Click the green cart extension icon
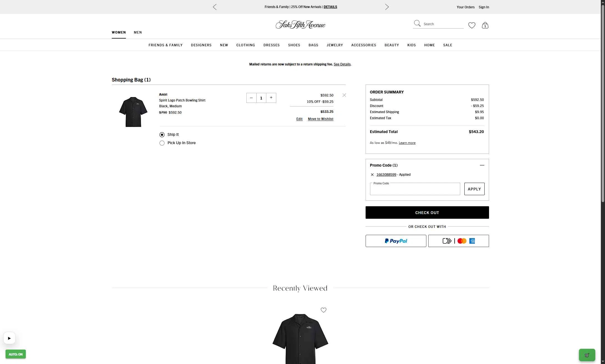 click(x=587, y=355)
